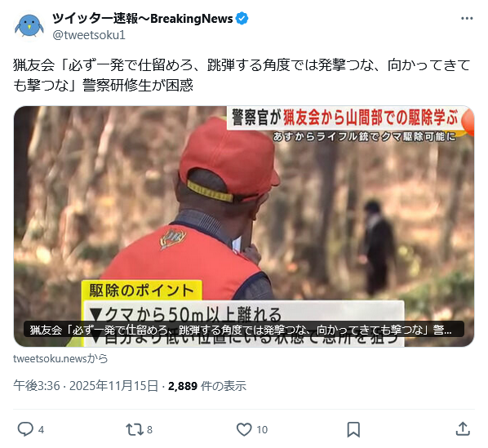Viewport: 488px width, 448px height.
Task: Click the blue bird profile avatar
Action: 29,27
